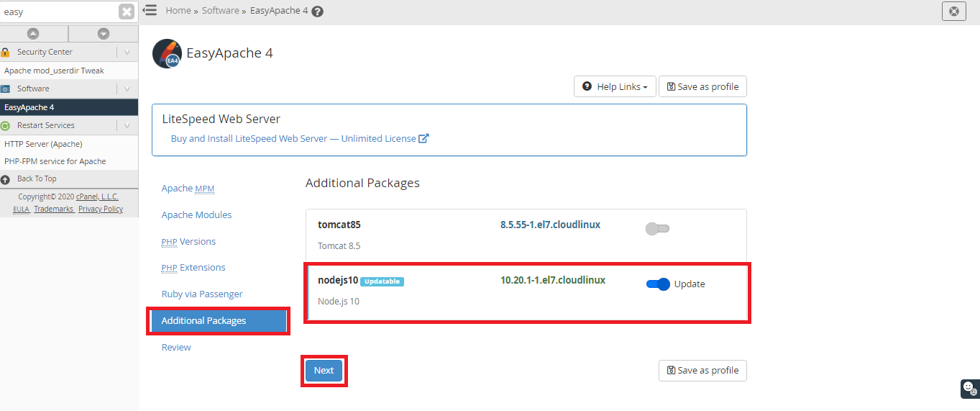Select EasyApache 4 in sidebar

(69, 107)
